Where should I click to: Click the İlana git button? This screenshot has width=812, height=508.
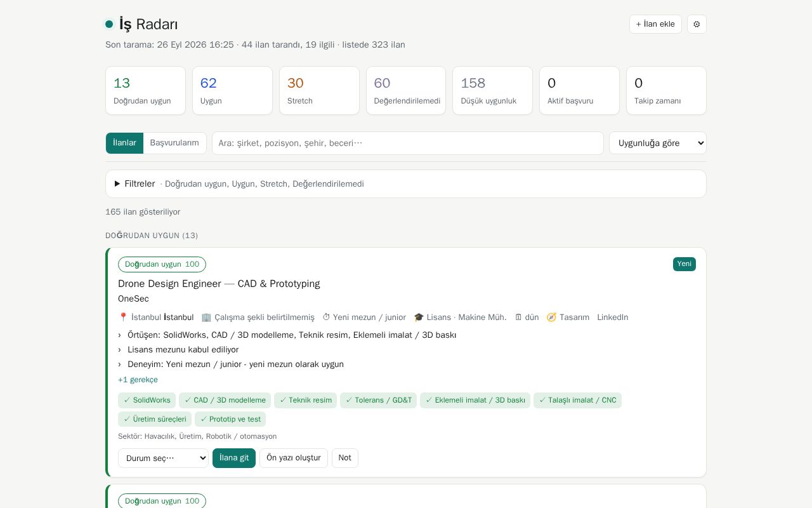[234, 458]
